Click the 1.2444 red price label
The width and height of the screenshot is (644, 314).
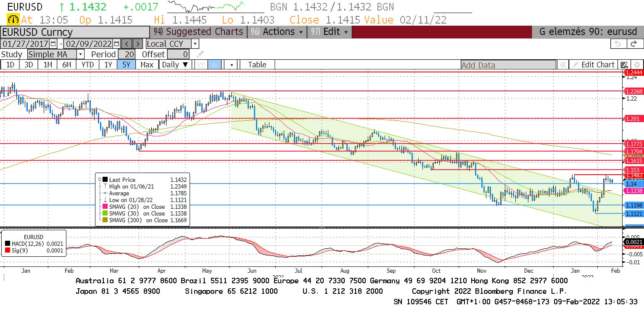633,72
